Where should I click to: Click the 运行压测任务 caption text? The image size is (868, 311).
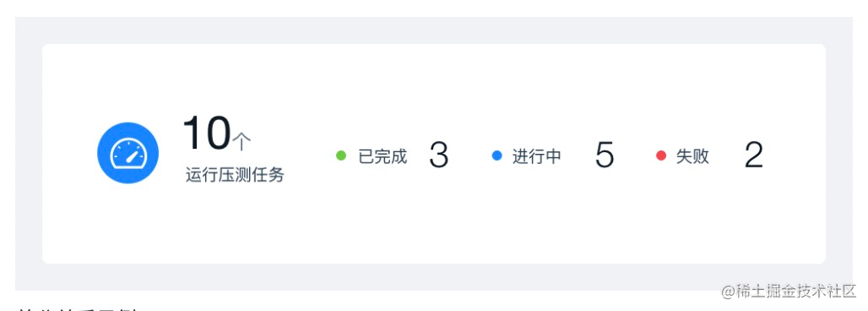click(235, 175)
